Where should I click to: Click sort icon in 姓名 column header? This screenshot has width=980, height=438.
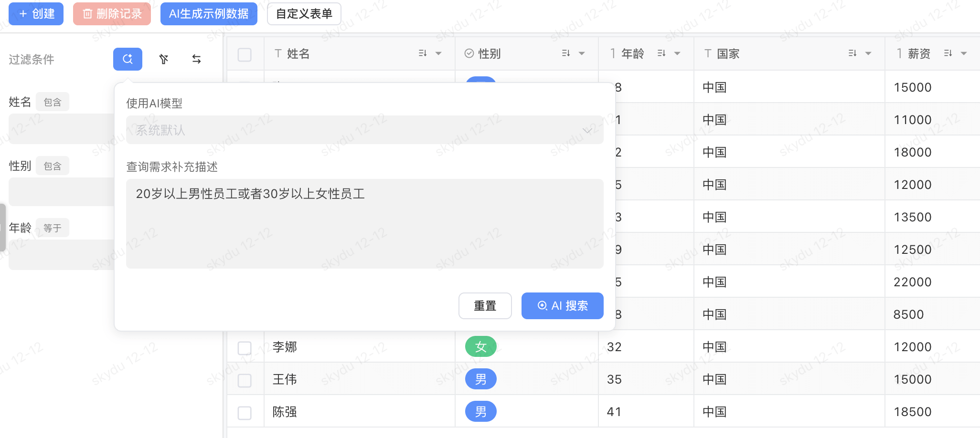[x=423, y=53]
